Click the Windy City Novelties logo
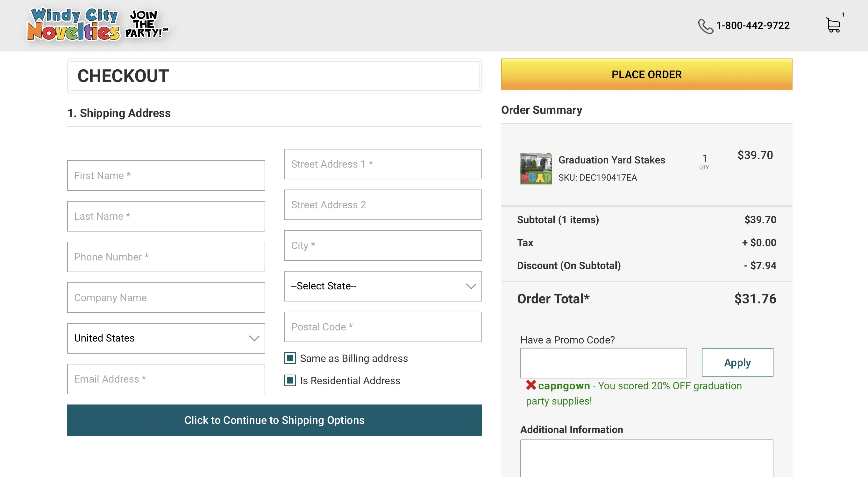The image size is (868, 477). [x=73, y=24]
